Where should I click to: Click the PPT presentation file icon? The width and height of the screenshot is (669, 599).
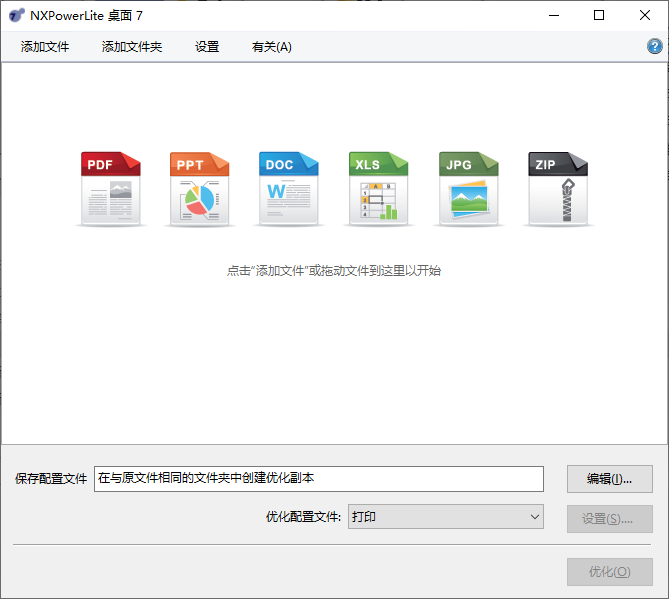(199, 188)
